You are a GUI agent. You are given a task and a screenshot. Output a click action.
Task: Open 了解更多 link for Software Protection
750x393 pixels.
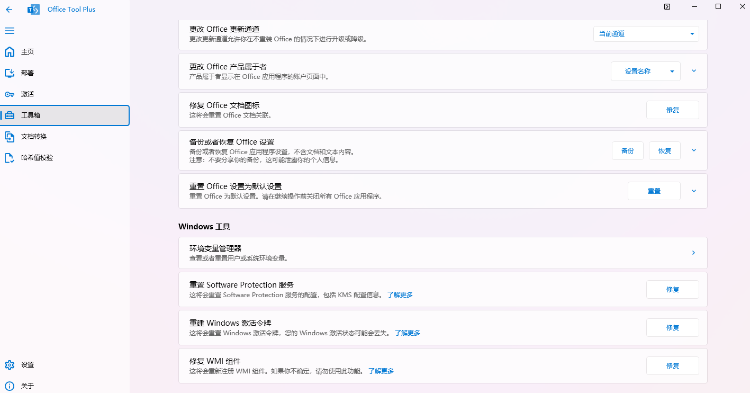point(400,295)
